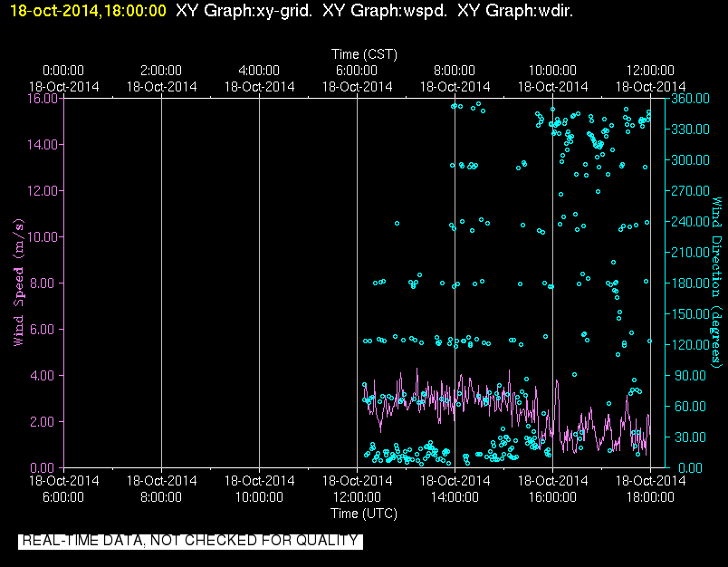The width and height of the screenshot is (728, 567).
Task: Click the 18:00:00 UTC bottom tick label
Action: (x=650, y=497)
